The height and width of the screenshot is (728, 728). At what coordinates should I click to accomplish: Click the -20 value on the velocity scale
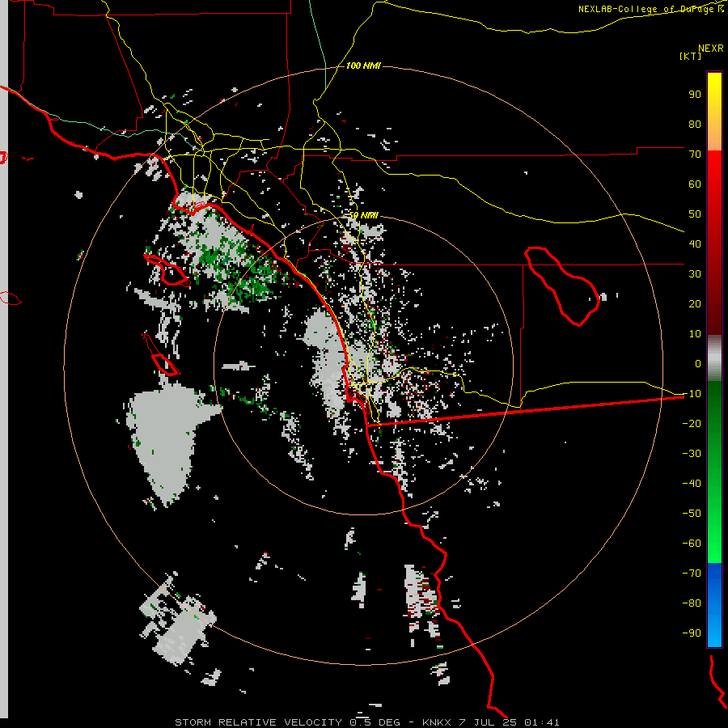pos(692,424)
